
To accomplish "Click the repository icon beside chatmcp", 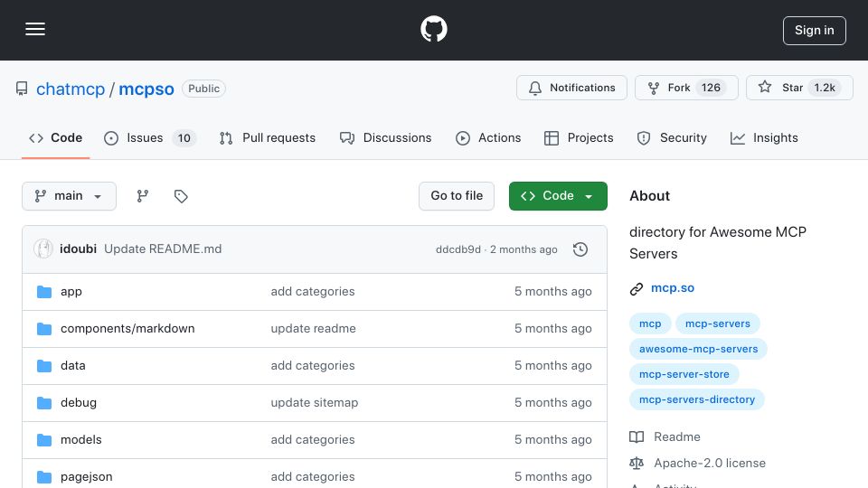I will click(22, 89).
